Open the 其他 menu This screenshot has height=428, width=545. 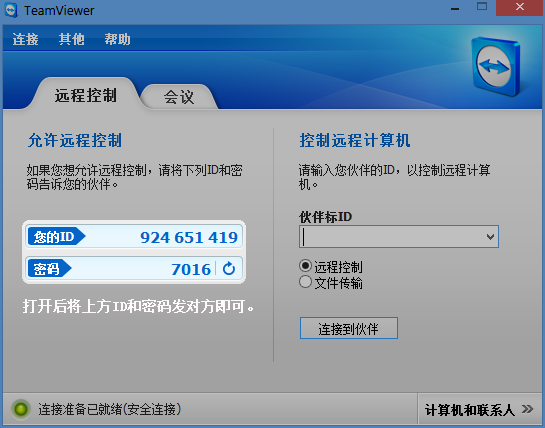[72, 39]
